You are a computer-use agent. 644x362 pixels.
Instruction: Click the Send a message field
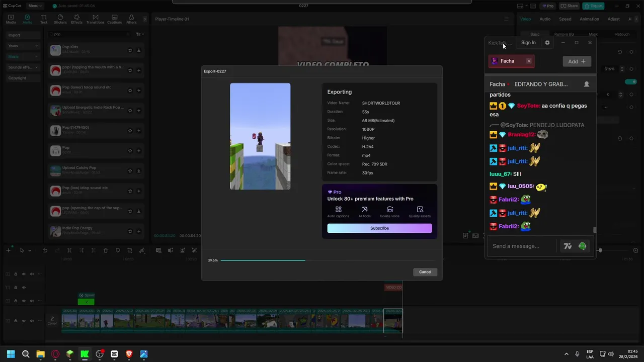point(522,246)
